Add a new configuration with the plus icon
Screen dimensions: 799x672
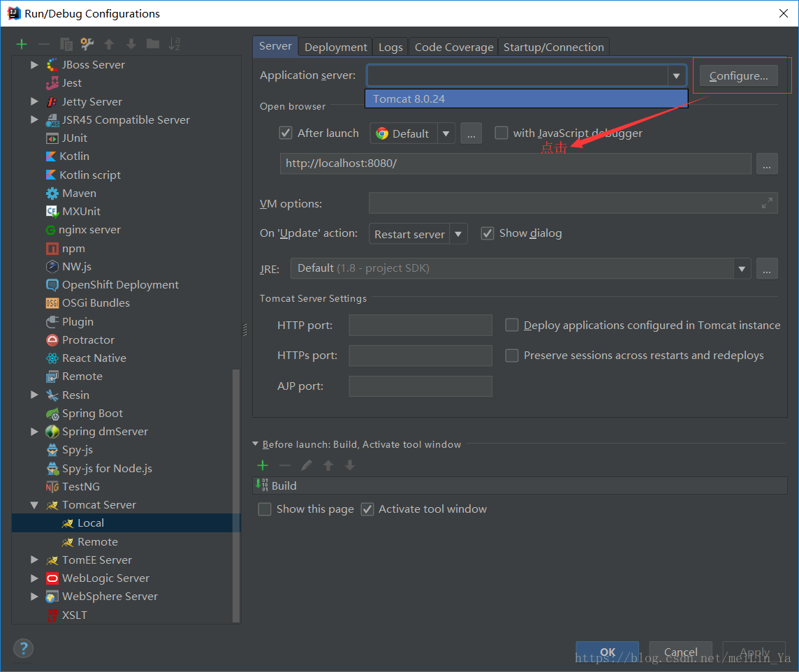22,44
